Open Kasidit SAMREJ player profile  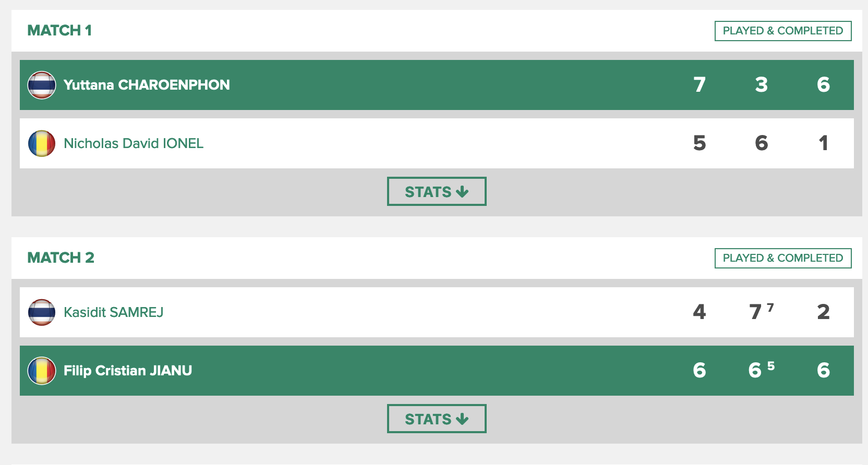coord(114,312)
